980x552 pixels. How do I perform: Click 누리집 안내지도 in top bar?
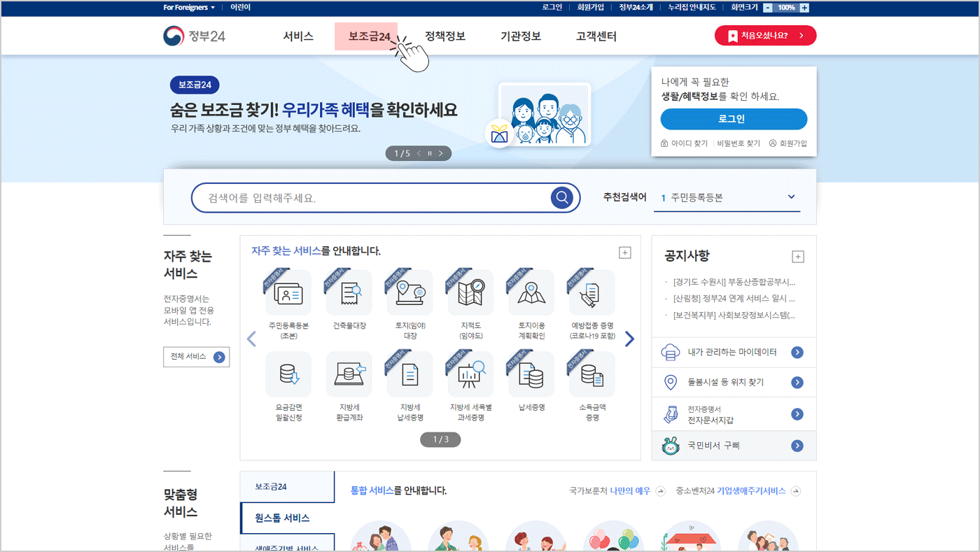click(692, 8)
